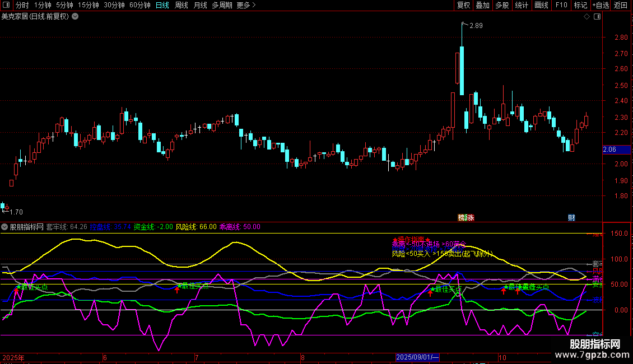
Task: Select the 多周期 multi-period view
Action: pyautogui.click(x=222, y=6)
